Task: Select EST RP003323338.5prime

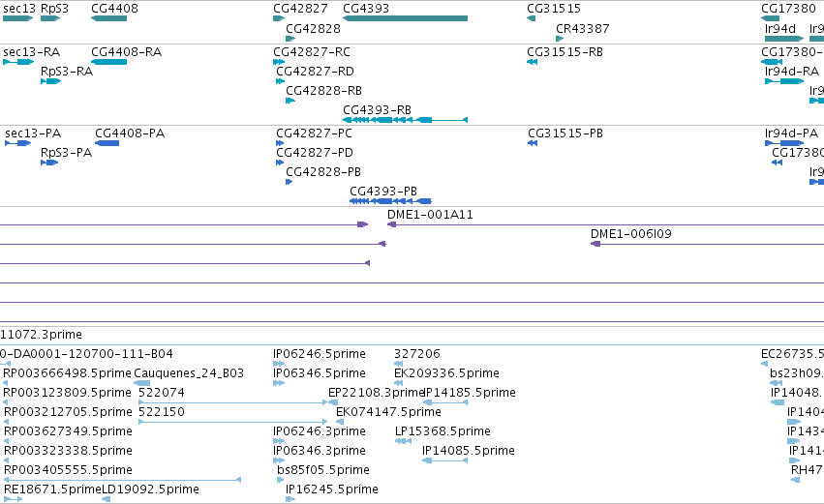Action: (68, 451)
